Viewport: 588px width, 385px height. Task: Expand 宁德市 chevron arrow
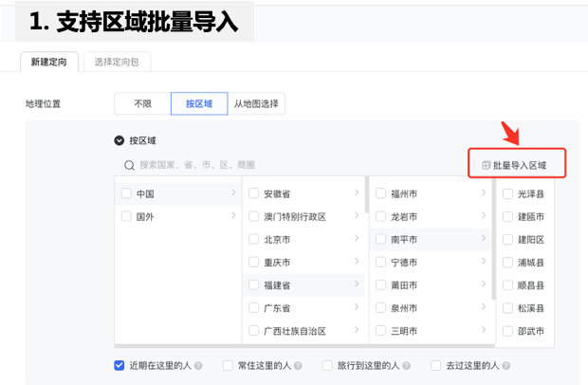click(x=484, y=262)
